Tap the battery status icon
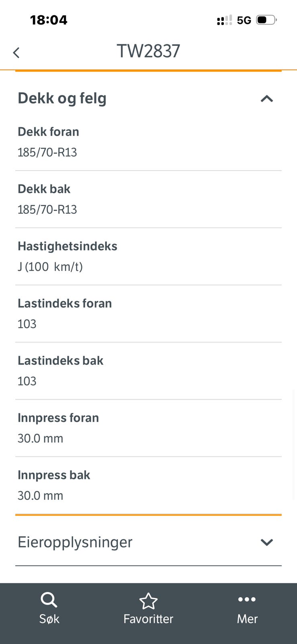Viewport: 297px width, 644px height. (266, 20)
